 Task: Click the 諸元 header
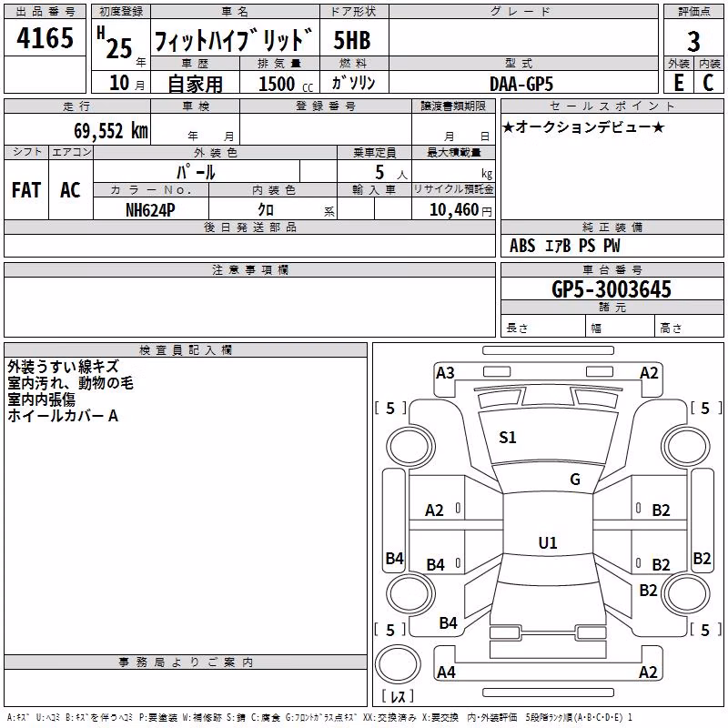[612, 308]
